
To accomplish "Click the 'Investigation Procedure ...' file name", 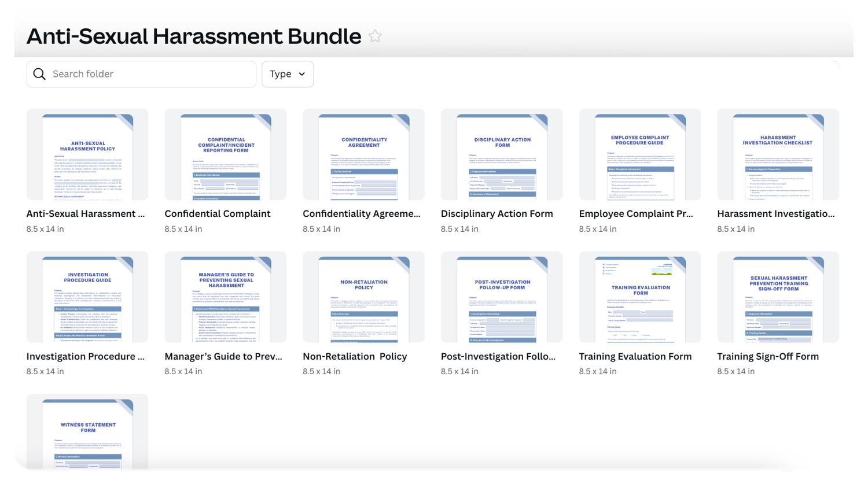I will (86, 357).
